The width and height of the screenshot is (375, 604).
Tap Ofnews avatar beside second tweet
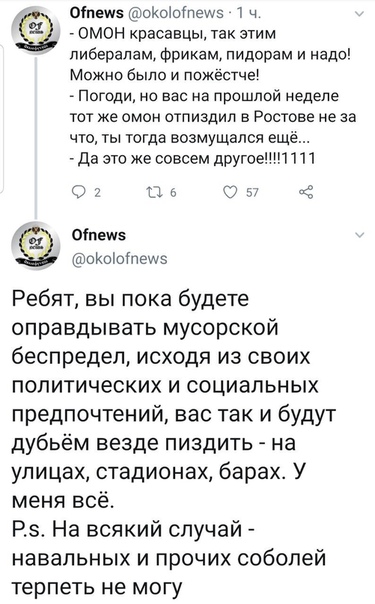37,246
